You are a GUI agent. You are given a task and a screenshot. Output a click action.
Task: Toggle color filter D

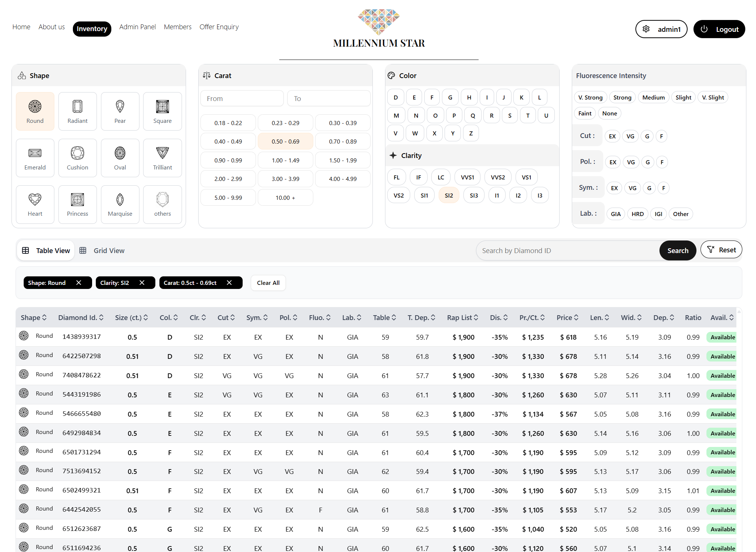pos(395,97)
